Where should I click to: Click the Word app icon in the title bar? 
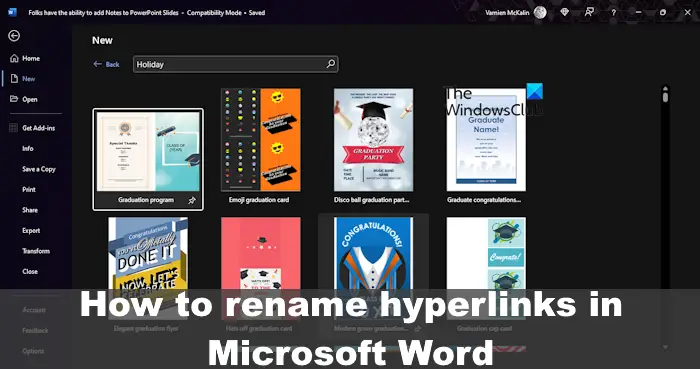tap(12, 12)
